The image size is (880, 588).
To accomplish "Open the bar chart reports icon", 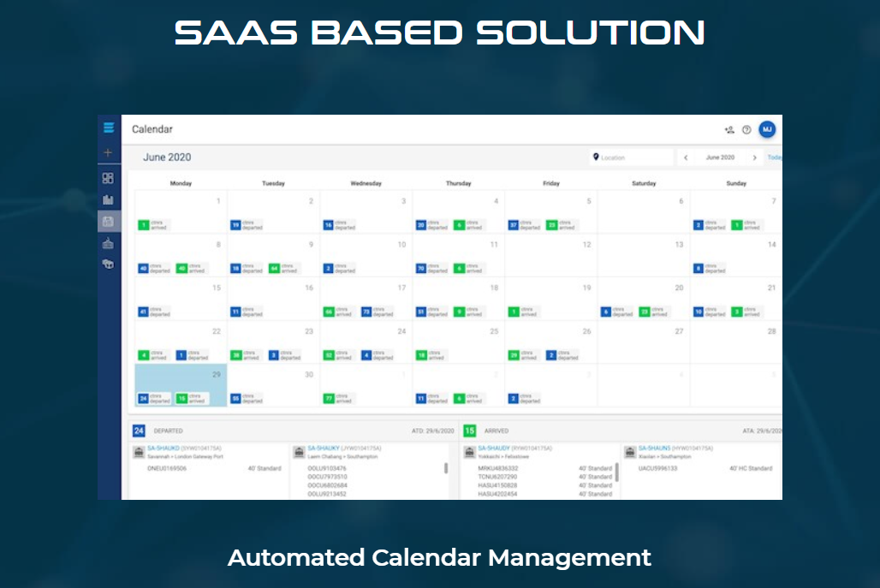I will tap(108, 199).
